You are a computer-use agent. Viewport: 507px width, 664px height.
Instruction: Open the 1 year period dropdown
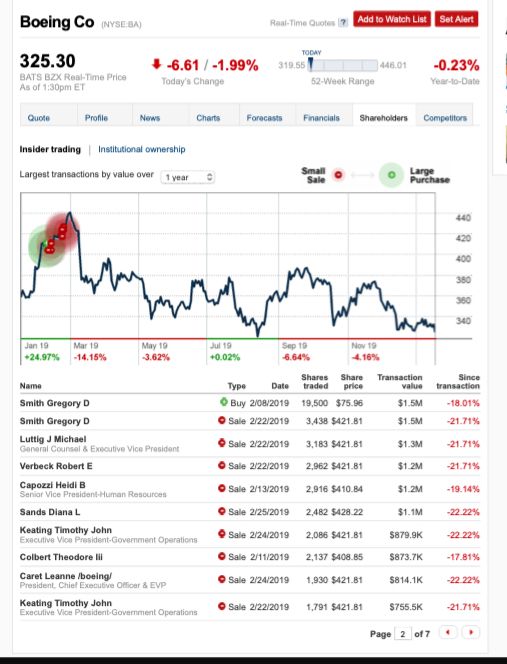click(x=188, y=177)
